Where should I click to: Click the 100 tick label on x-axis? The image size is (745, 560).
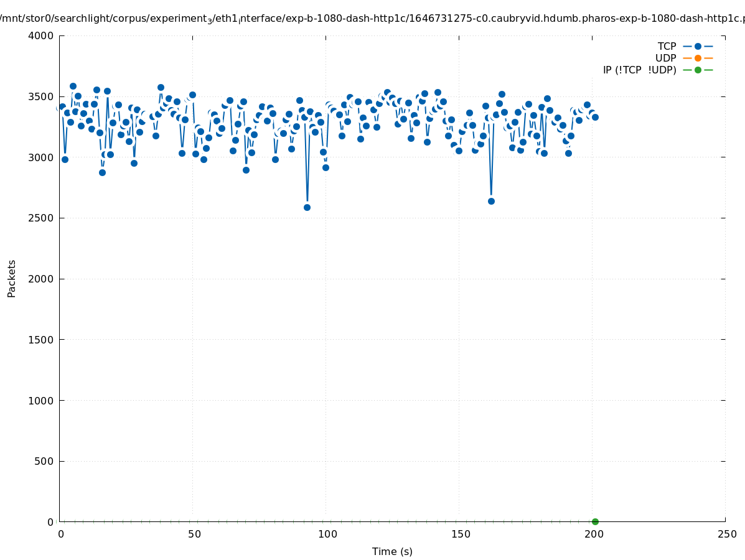coord(327,534)
